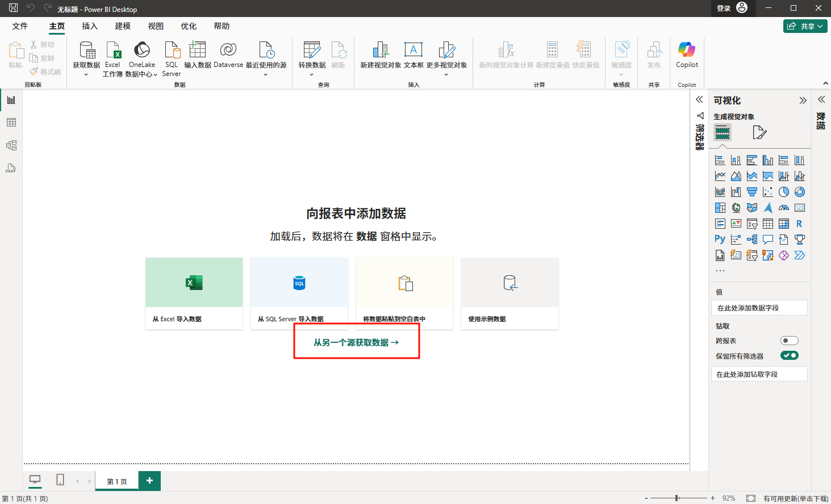Open the Copilot pane from the ribbon
This screenshot has width=831, height=504.
pos(686,56)
